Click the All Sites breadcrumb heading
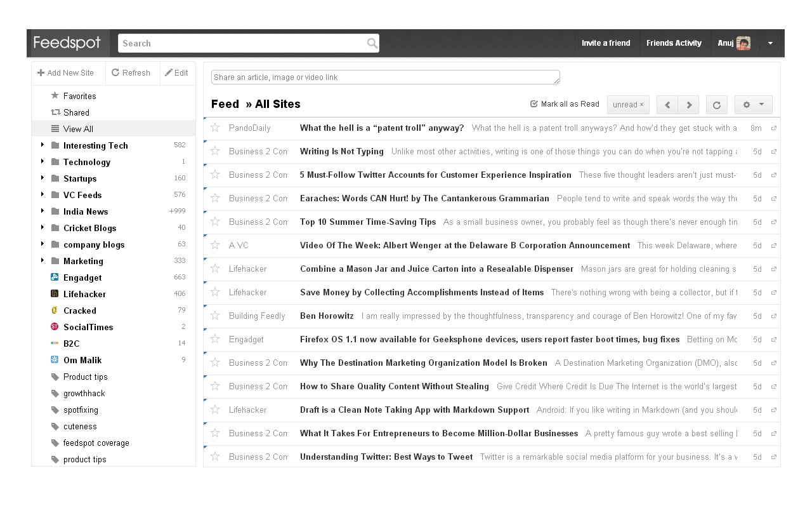This screenshot has width=812, height=508. [x=278, y=104]
